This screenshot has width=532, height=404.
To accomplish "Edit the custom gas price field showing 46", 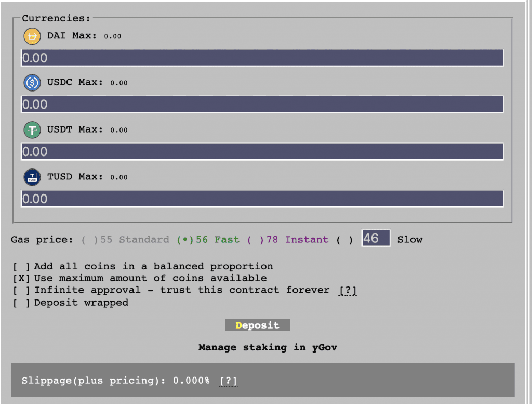I will click(376, 239).
